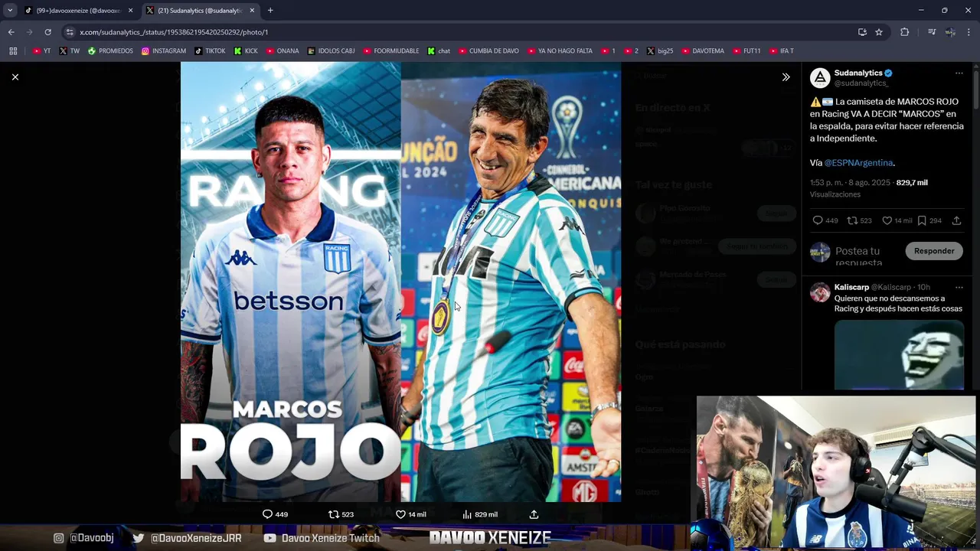Close the photo viewer with the X icon
Image resolution: width=980 pixels, height=551 pixels.
[15, 77]
